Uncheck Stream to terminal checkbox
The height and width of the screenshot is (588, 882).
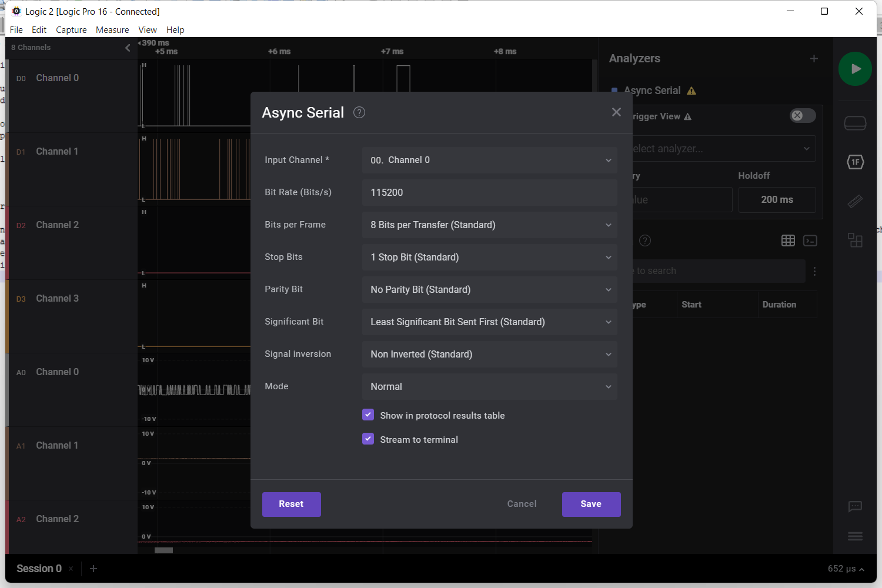tap(368, 439)
